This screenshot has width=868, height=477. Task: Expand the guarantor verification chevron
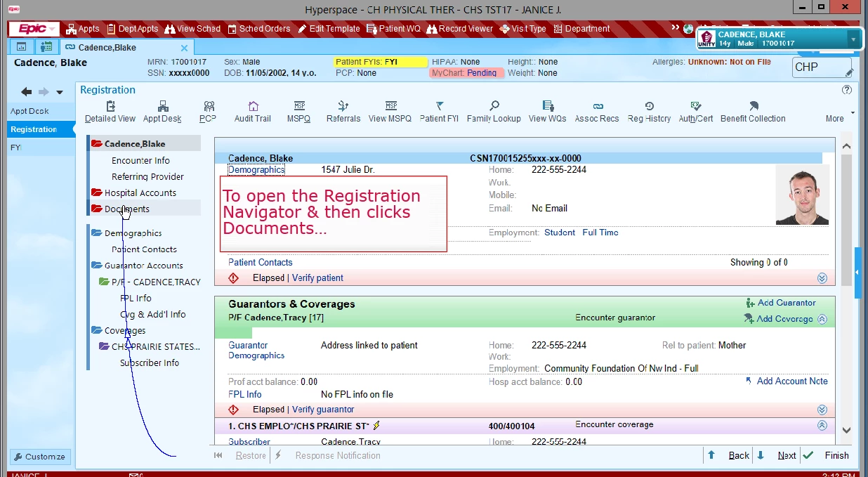click(x=822, y=410)
